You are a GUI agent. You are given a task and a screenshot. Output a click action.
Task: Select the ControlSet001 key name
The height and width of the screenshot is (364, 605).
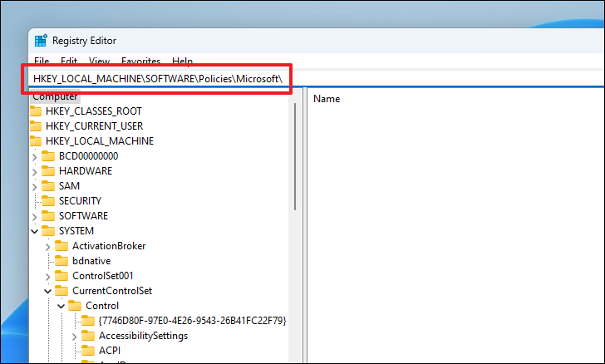[x=103, y=277]
